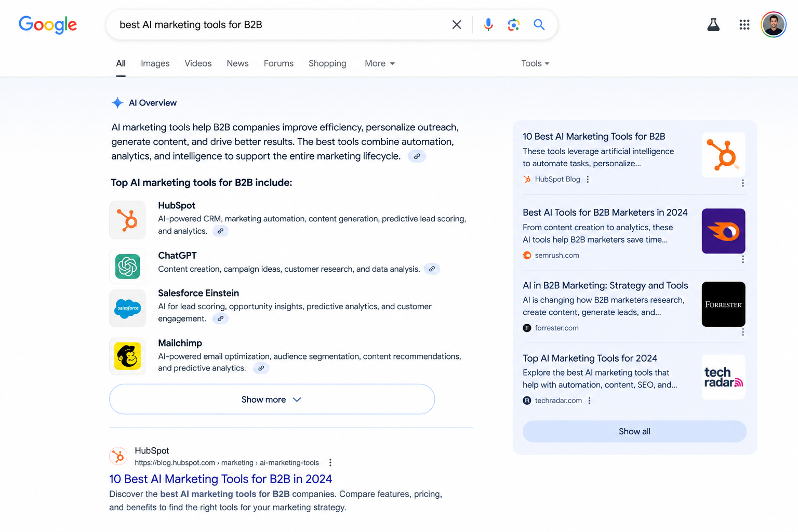Open 'AI in B2B Marketing: Strategy and Tools' card
Screen dimensions: 798x532
[605, 285]
